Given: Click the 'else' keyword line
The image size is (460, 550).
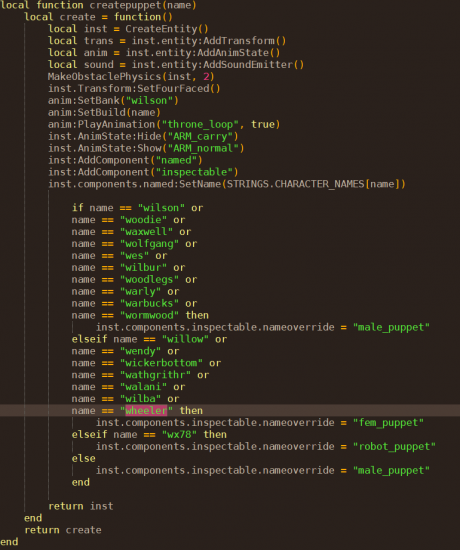Looking at the screenshot, I should pyautogui.click(x=84, y=458).
